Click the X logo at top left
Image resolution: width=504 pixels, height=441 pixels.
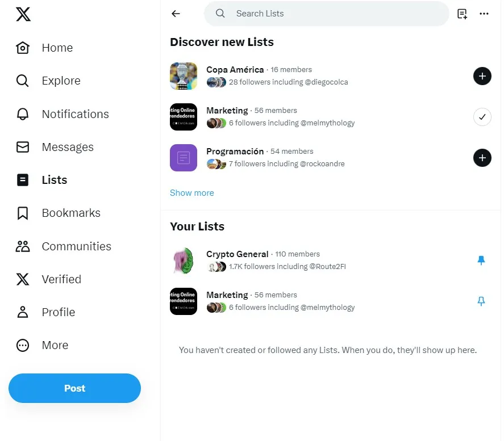coord(23,14)
